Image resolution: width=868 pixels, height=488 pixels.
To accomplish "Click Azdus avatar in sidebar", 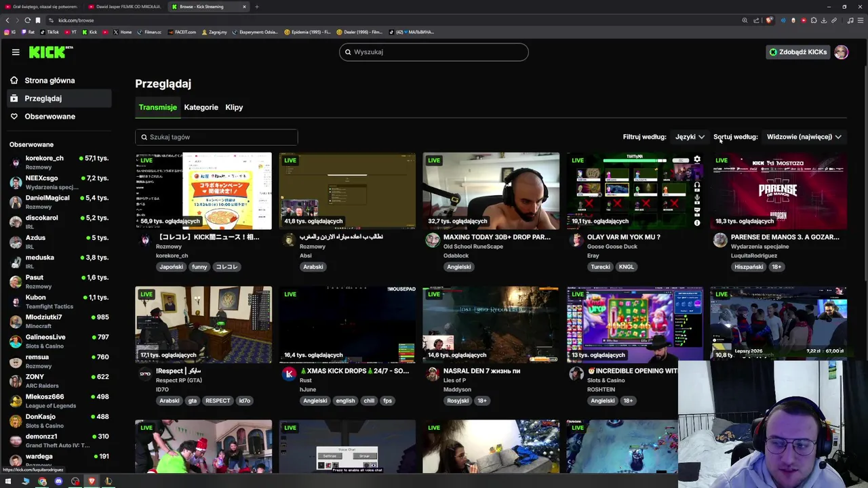I will (x=16, y=242).
